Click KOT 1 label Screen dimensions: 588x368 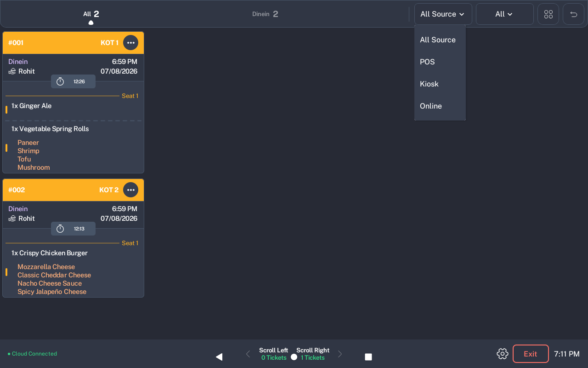(109, 43)
